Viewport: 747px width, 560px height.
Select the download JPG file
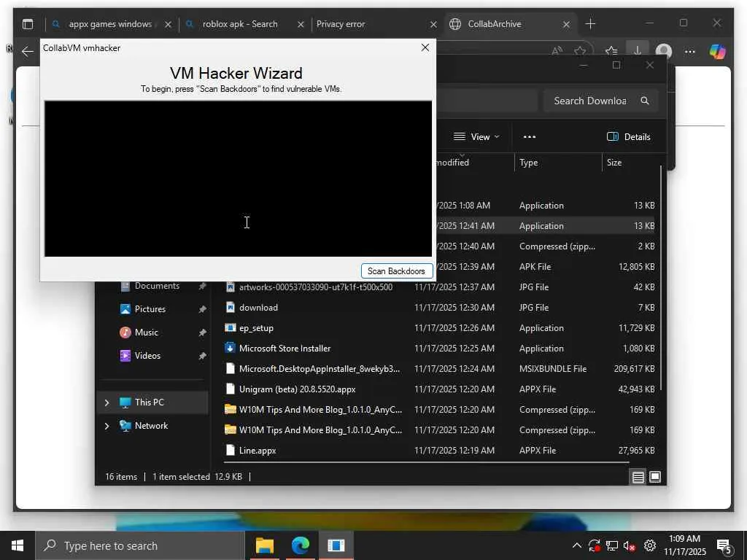[x=438, y=307]
